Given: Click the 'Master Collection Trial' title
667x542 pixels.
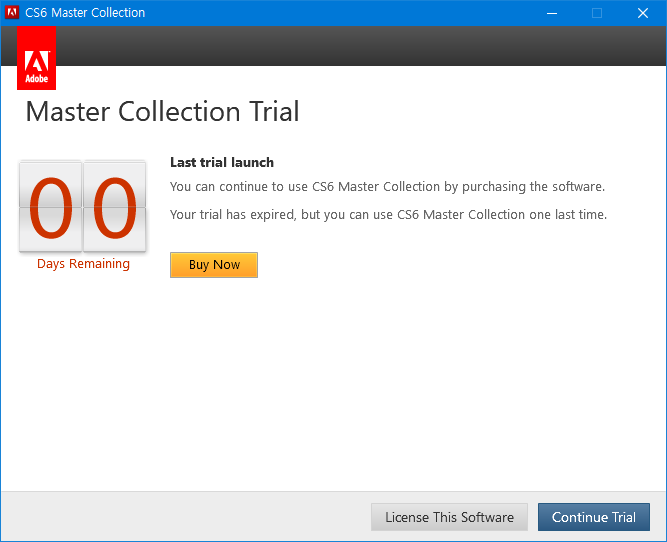Looking at the screenshot, I should point(162,111).
